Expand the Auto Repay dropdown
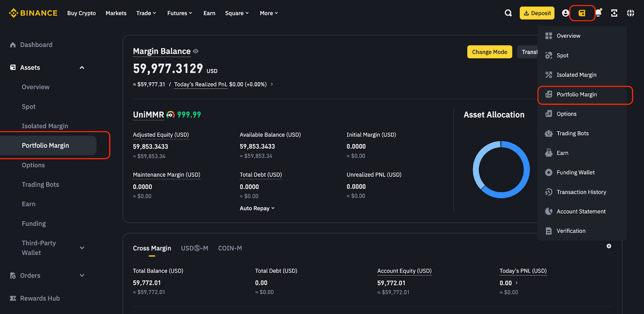 point(257,208)
